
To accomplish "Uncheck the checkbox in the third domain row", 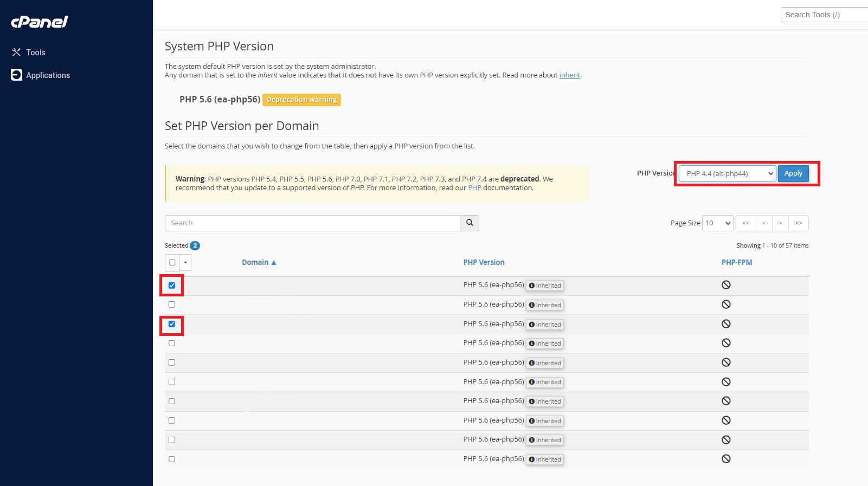I will click(172, 324).
